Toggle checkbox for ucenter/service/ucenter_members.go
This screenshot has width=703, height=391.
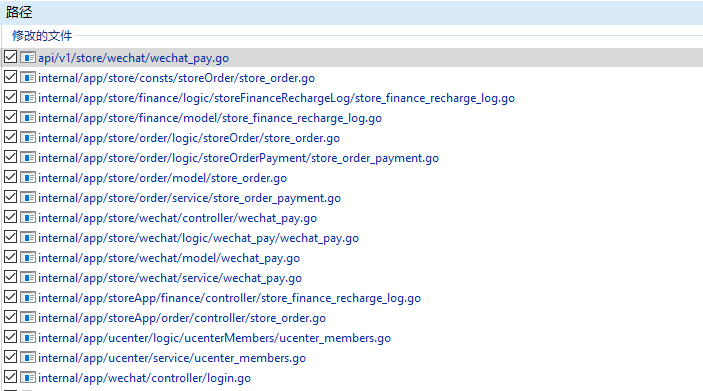[10, 357]
